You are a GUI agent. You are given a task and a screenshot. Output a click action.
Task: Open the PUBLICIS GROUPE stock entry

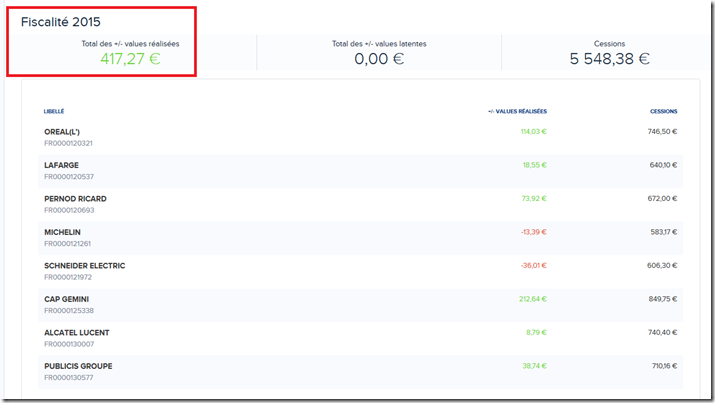tap(78, 366)
